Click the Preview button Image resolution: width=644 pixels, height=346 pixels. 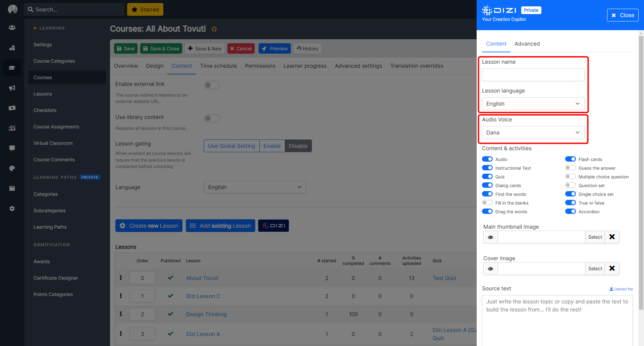tap(275, 49)
